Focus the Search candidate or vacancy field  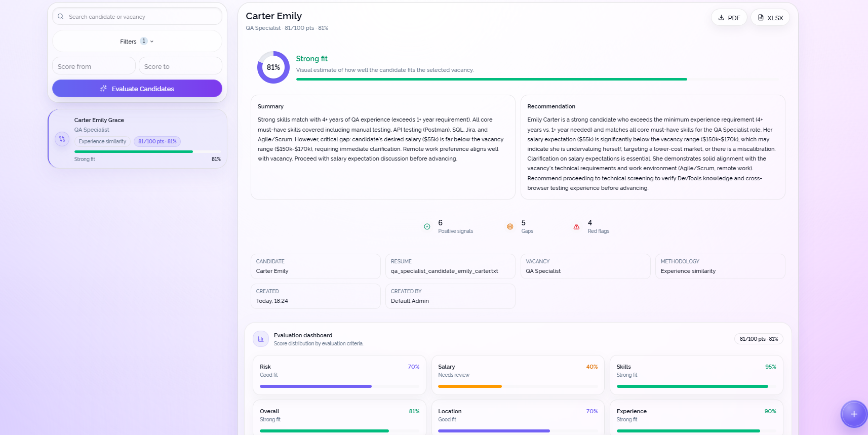tap(137, 17)
